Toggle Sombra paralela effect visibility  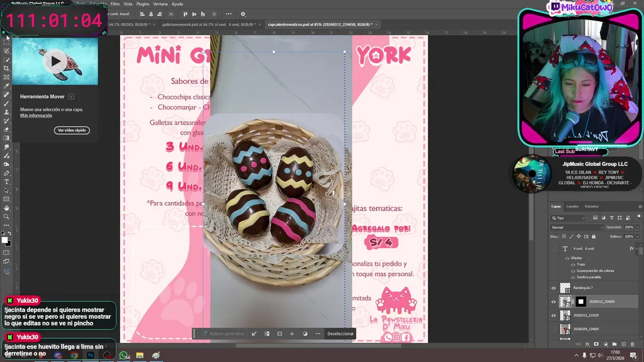[573, 277]
